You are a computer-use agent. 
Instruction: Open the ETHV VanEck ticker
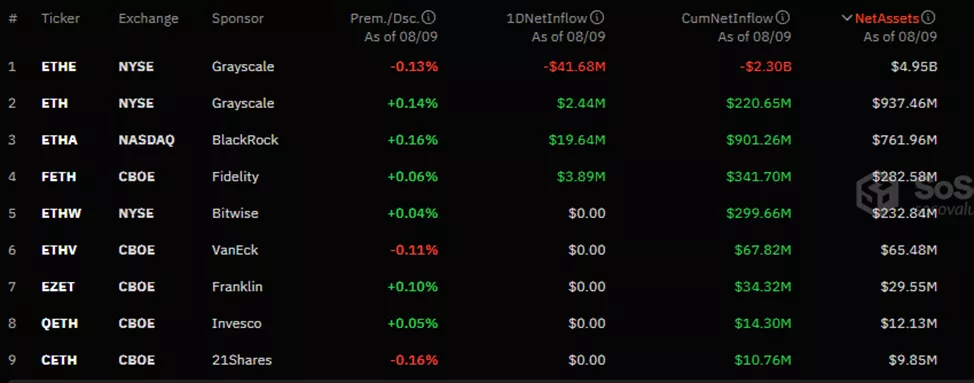point(59,250)
